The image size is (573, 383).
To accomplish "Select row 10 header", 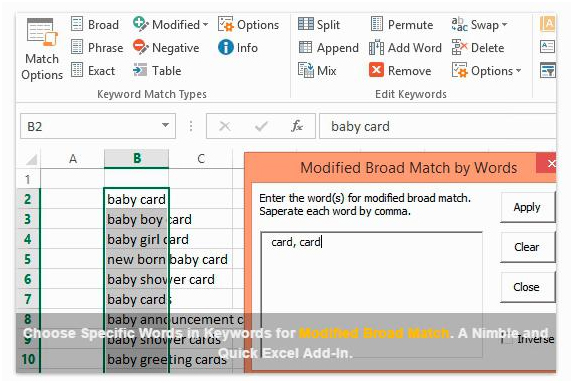I will tap(28, 359).
